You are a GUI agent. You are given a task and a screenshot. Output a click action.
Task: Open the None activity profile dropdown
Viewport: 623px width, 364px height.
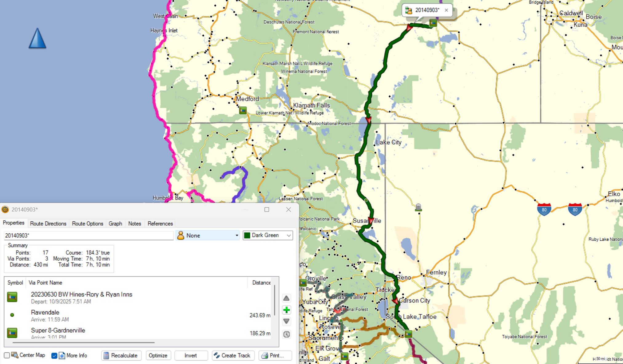click(208, 235)
